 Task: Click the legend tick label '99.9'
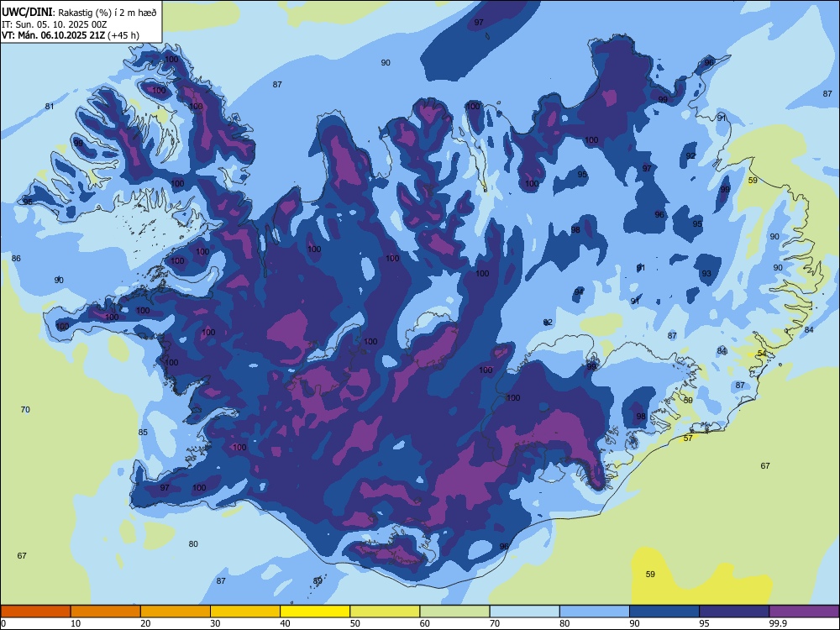click(x=777, y=623)
